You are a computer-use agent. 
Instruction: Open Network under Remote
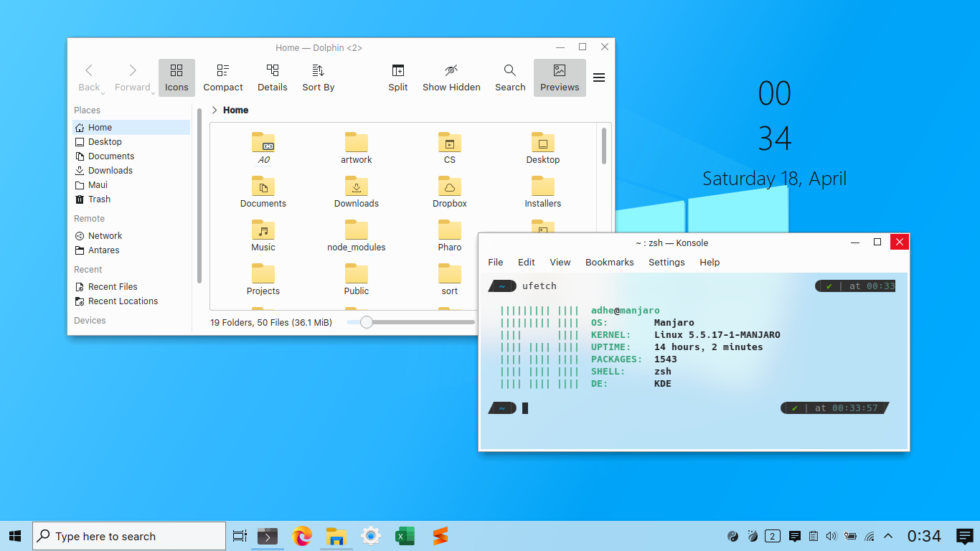(131, 235)
